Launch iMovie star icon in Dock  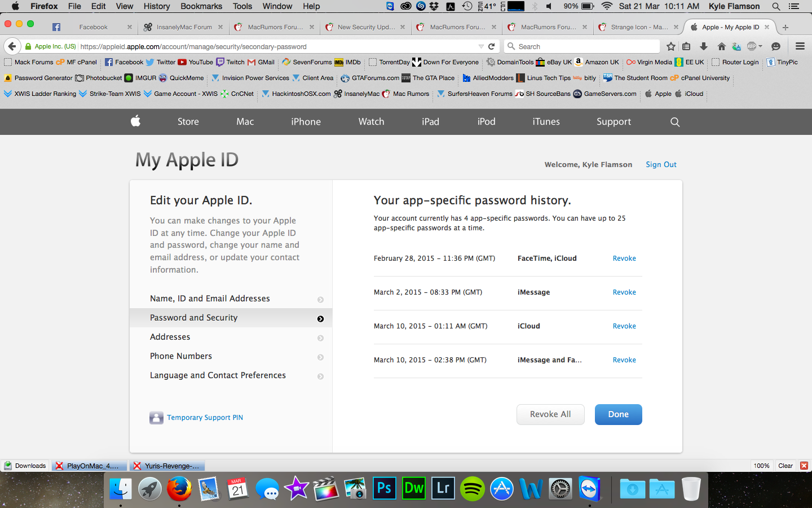click(x=297, y=489)
